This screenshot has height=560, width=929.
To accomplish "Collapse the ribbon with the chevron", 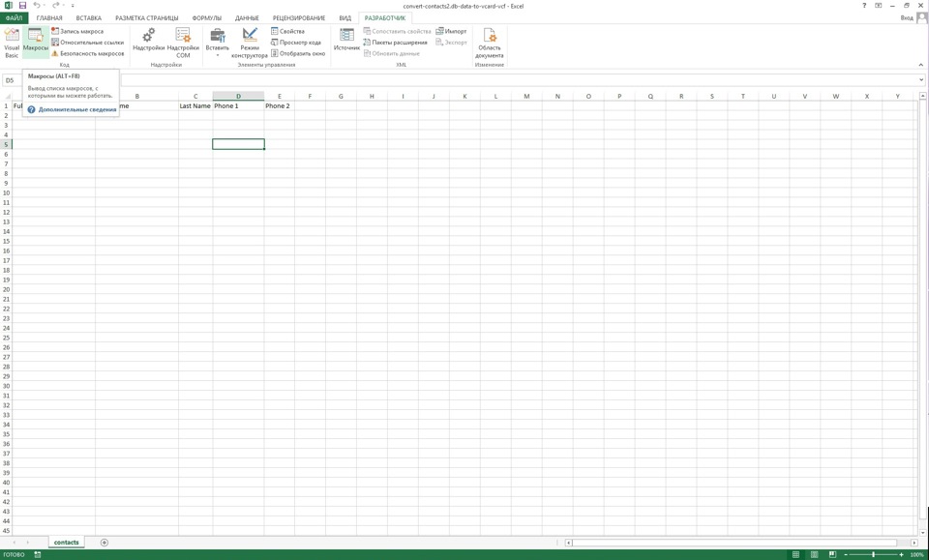I will (x=921, y=65).
